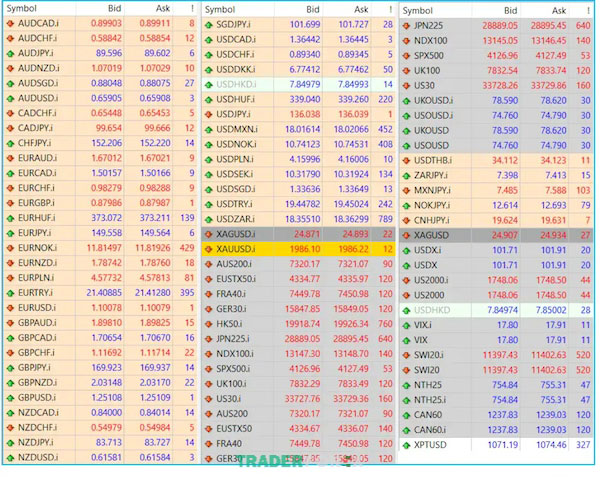Click the ask value 19.45024
Image resolution: width=600 pixels, height=477 pixels.
click(x=351, y=204)
